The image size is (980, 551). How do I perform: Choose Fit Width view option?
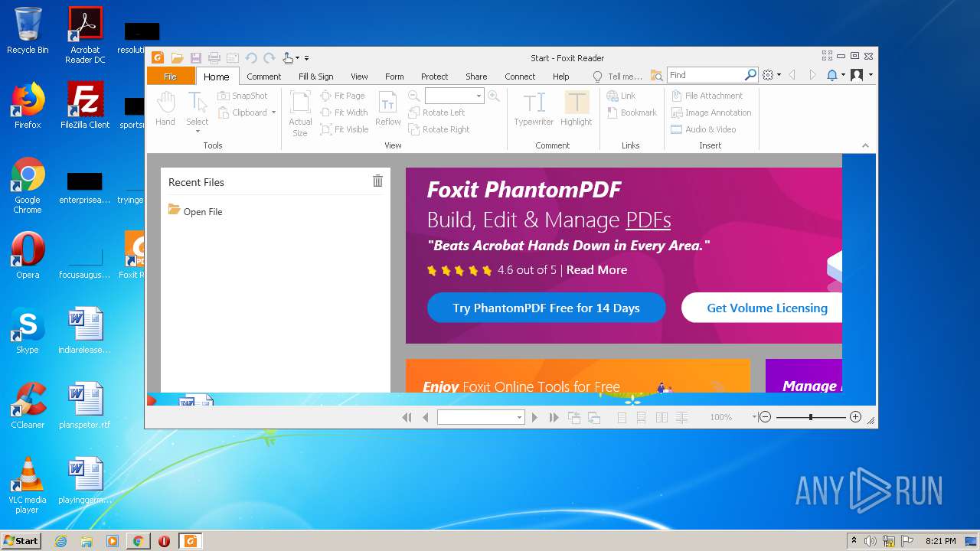pyautogui.click(x=345, y=112)
